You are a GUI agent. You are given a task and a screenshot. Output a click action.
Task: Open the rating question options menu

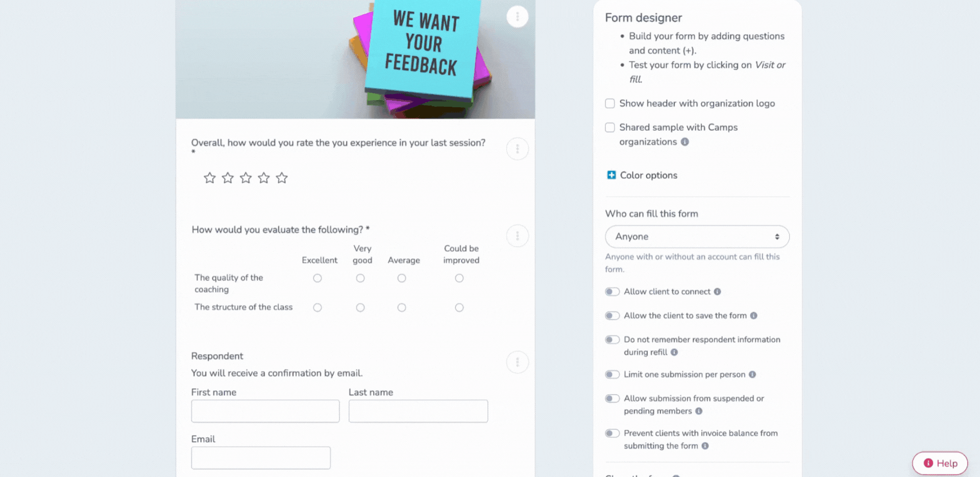[x=517, y=148]
